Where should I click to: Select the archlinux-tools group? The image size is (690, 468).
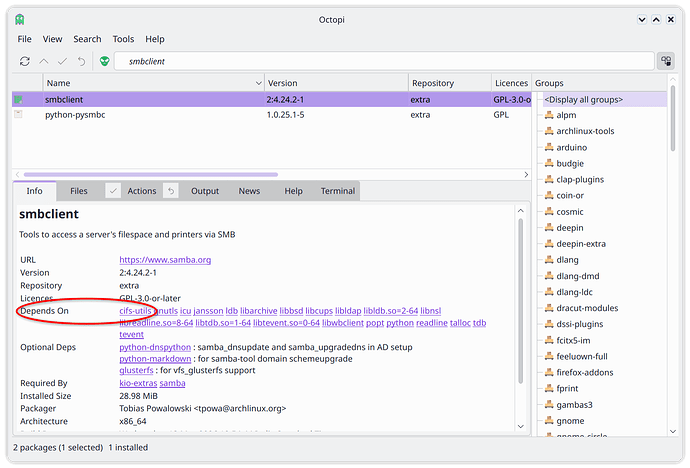click(585, 131)
